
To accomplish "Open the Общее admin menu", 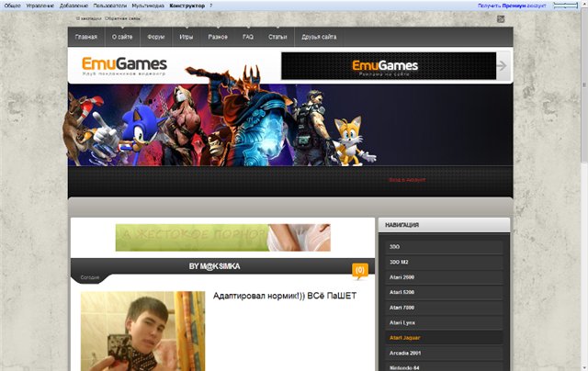I will click(x=12, y=6).
